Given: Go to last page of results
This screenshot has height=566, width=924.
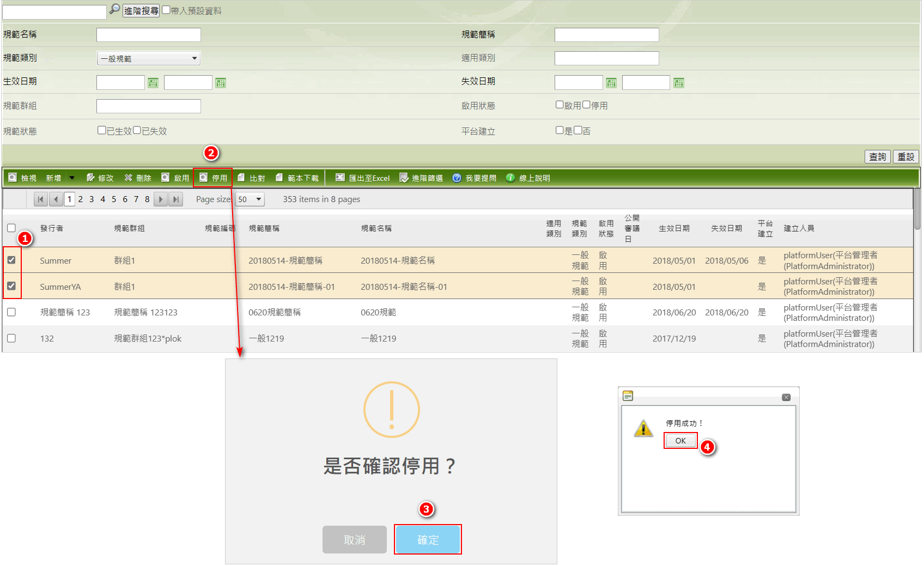Looking at the screenshot, I should click(x=175, y=199).
